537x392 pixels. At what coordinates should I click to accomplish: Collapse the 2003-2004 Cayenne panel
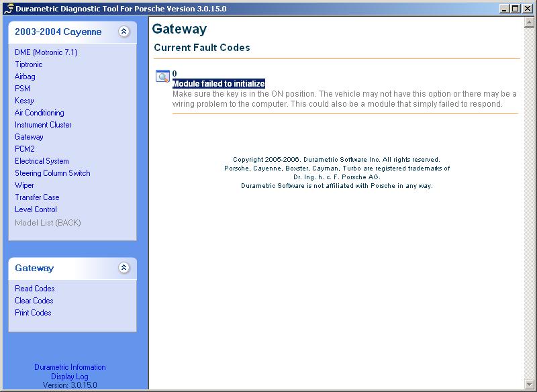(x=124, y=32)
